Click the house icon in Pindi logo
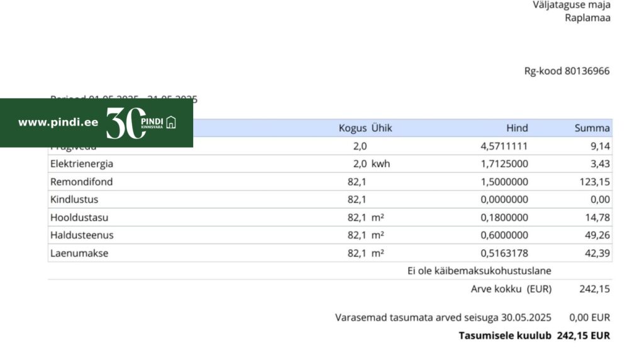 (170, 123)
